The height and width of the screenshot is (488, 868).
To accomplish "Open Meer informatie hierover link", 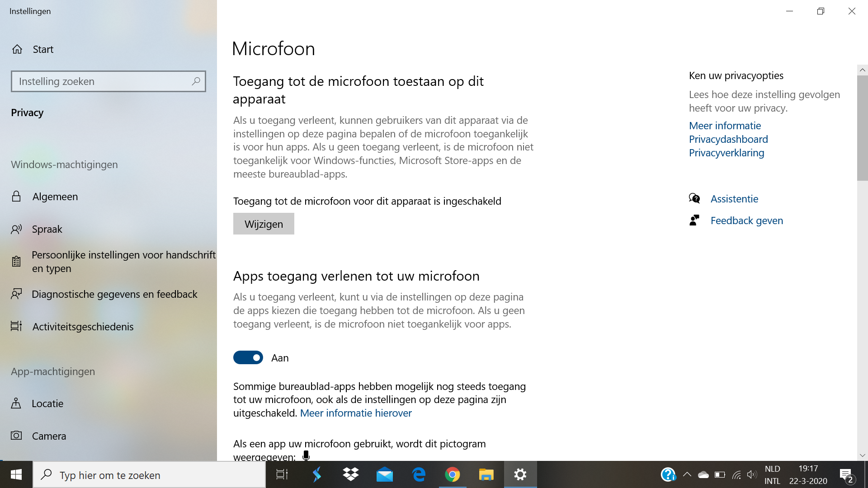I will click(x=356, y=413).
